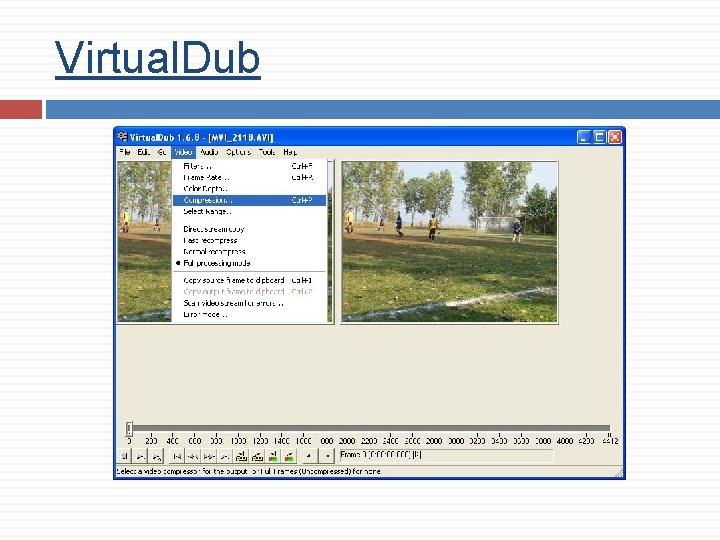Choose Error mode... in the Video menu

pyautogui.click(x=249, y=315)
